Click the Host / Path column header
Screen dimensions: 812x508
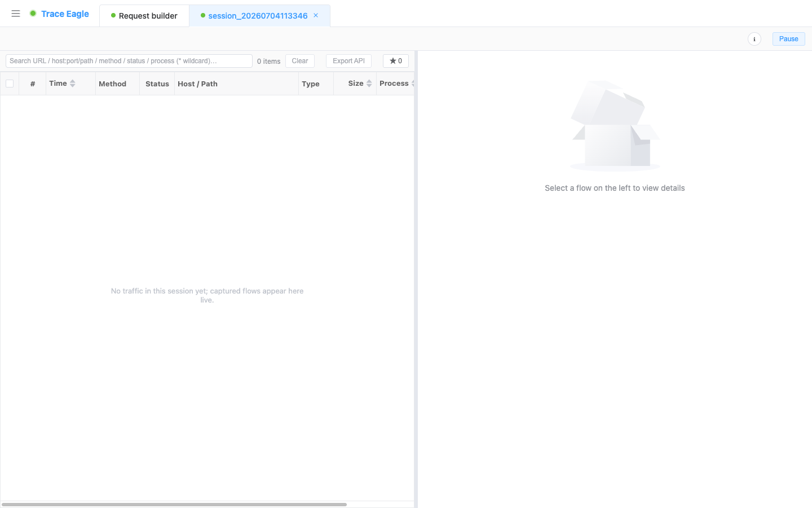[236, 84]
